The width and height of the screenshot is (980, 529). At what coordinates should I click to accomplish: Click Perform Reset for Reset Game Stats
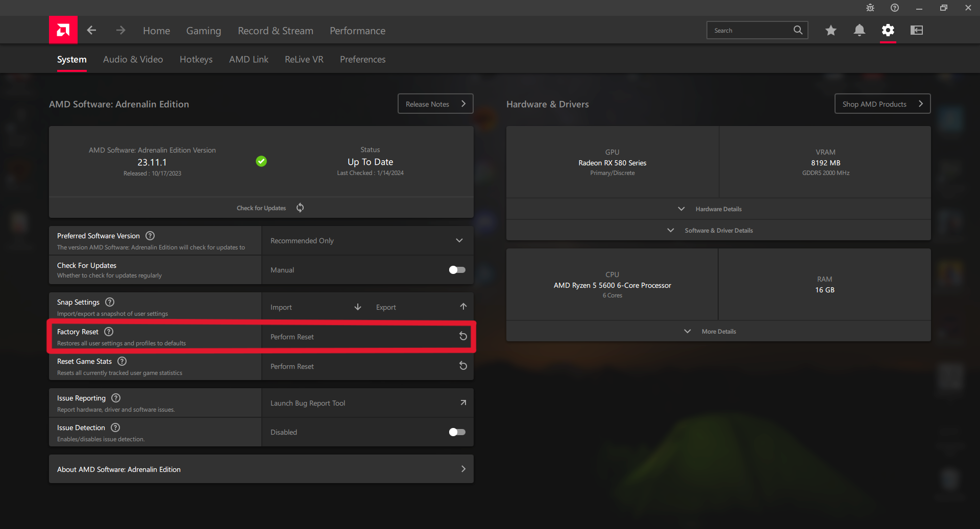point(292,366)
